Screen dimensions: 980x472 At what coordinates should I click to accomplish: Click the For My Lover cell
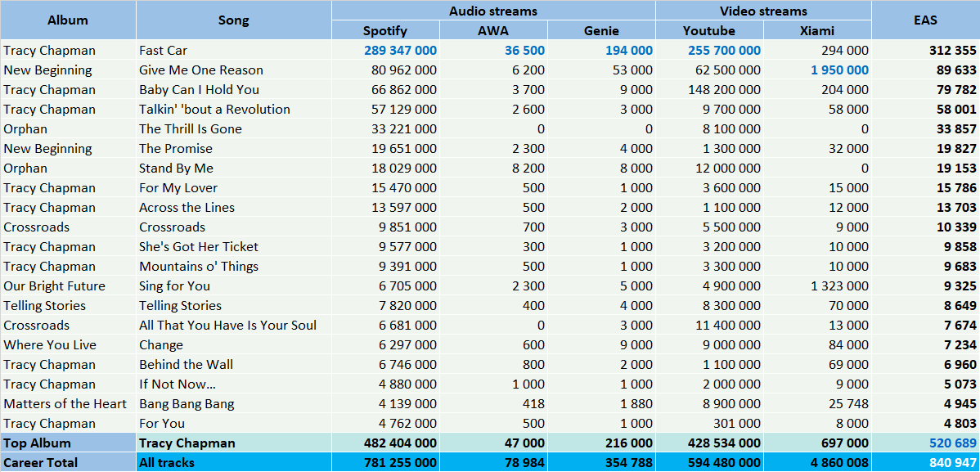pyautogui.click(x=234, y=187)
